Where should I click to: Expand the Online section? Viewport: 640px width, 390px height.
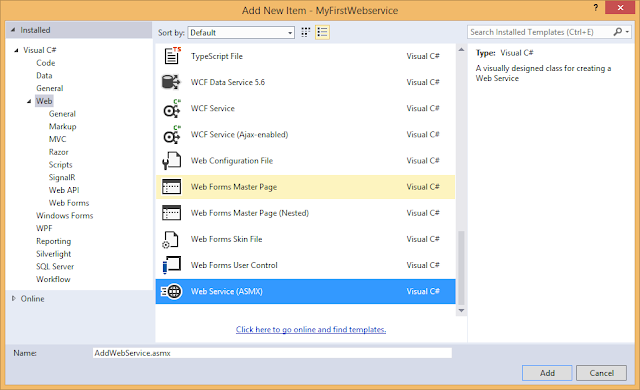pyautogui.click(x=13, y=299)
